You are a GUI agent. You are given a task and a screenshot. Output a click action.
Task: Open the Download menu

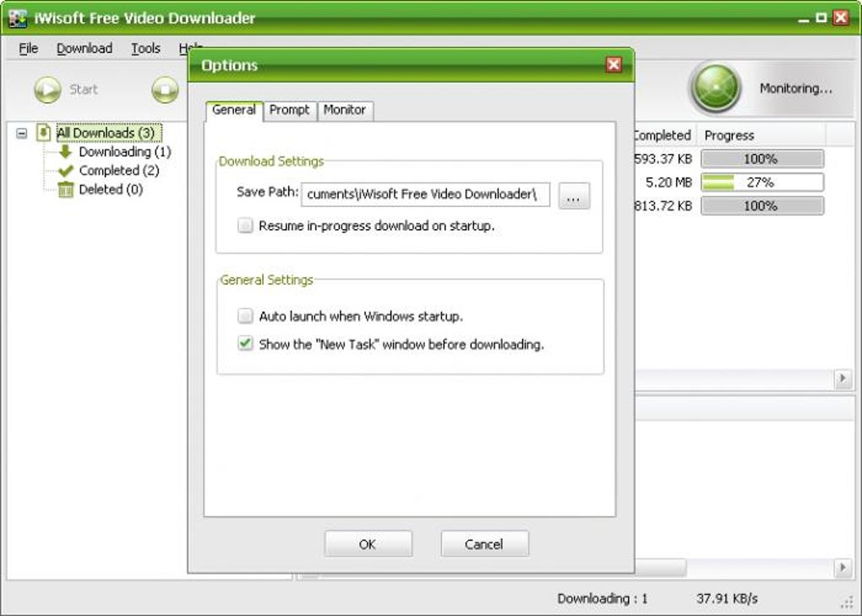coord(85,48)
